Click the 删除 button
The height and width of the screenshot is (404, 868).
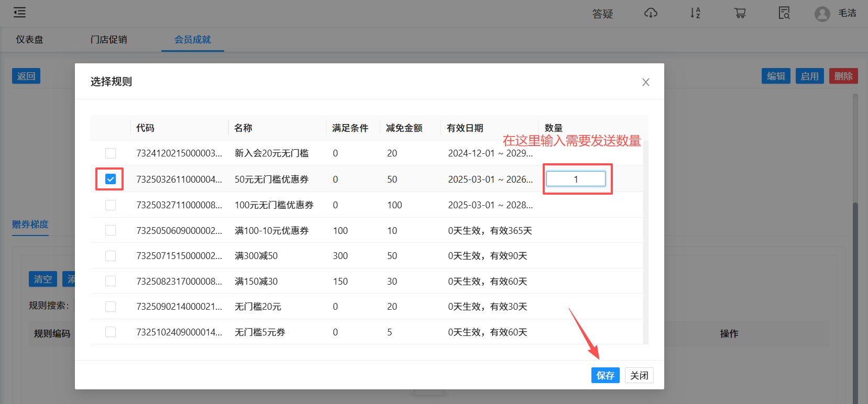coord(843,76)
